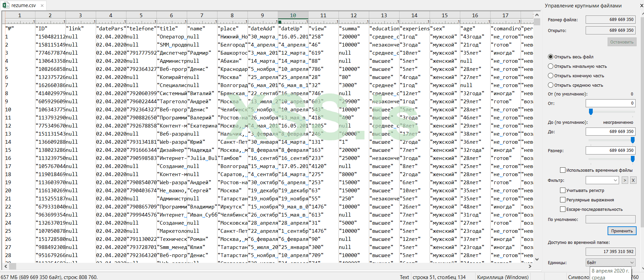This screenshot has height=280, width=644.
Task: Select column 1 header in ruler
Action: tap(20, 15)
